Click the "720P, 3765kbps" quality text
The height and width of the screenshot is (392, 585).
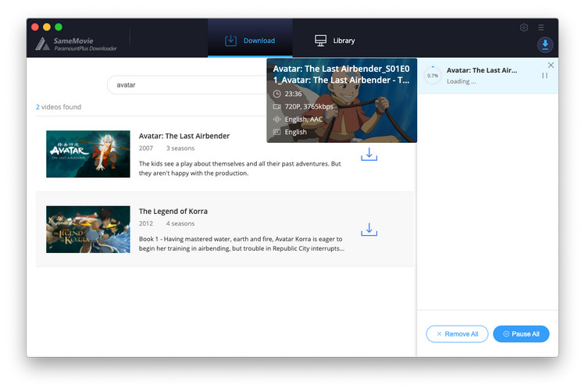pyautogui.click(x=309, y=107)
